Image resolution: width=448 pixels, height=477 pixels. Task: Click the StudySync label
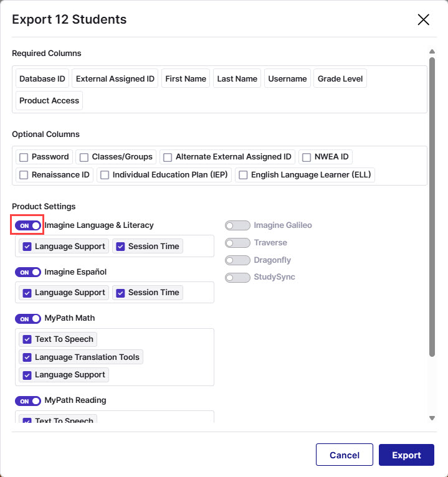[x=274, y=277]
